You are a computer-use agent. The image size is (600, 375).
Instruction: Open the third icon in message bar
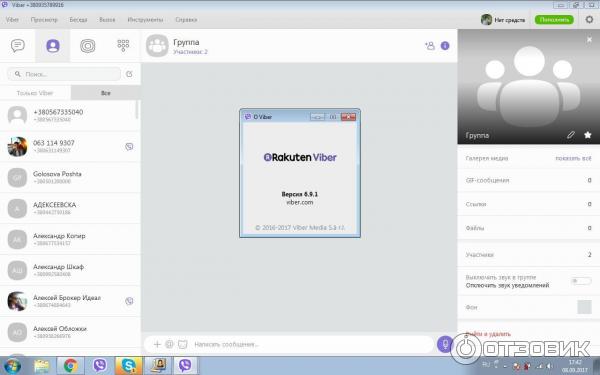click(x=183, y=344)
